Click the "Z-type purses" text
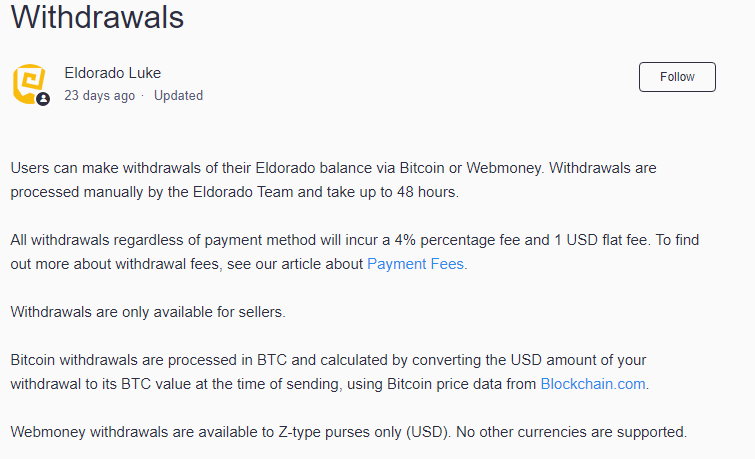 (x=324, y=432)
